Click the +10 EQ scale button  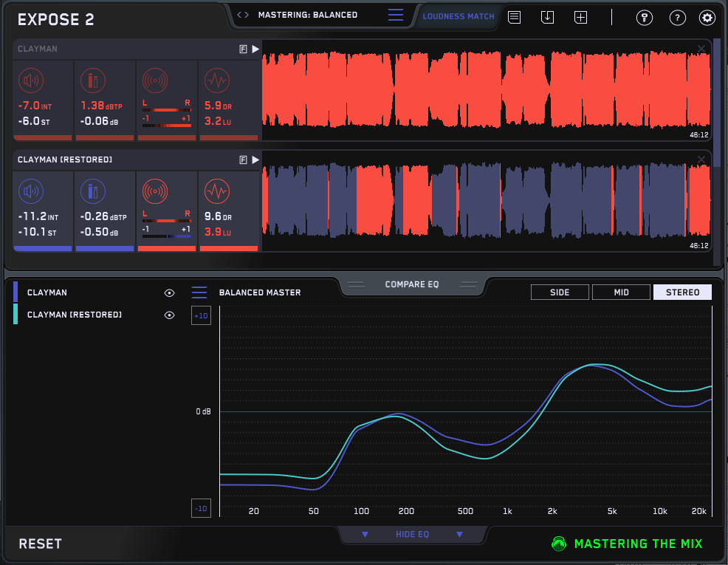pyautogui.click(x=201, y=316)
